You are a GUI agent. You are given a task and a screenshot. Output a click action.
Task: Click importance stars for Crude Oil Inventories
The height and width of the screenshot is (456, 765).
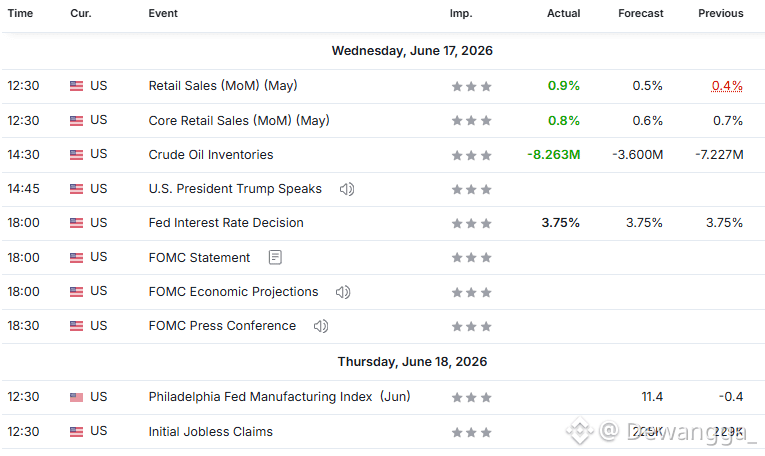pyautogui.click(x=471, y=156)
